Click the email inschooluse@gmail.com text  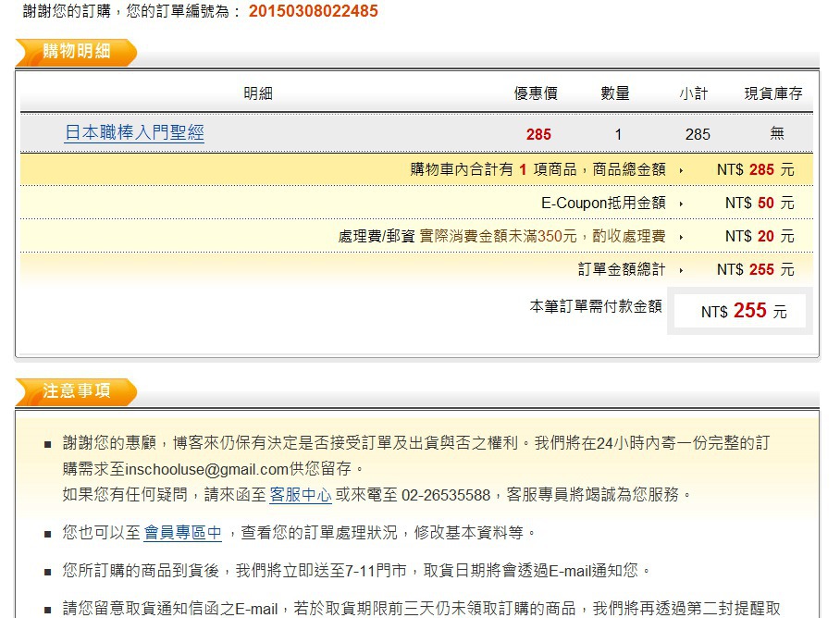point(207,469)
